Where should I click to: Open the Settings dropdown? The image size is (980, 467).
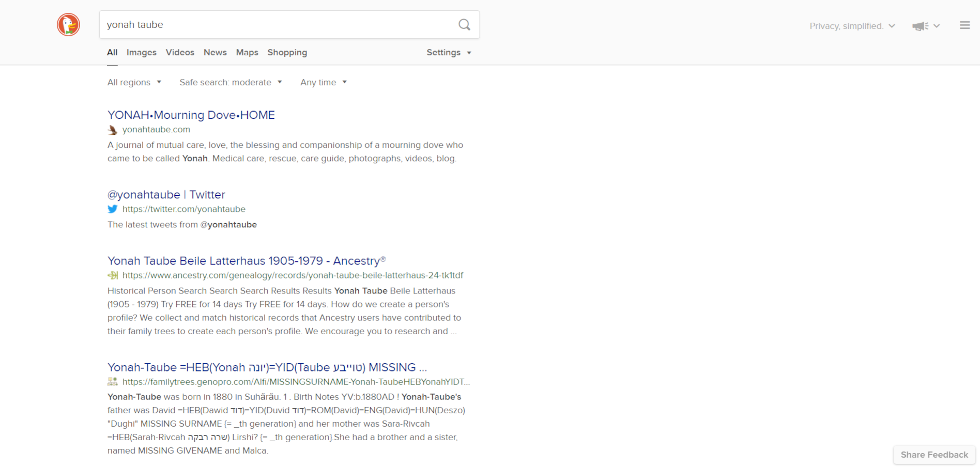click(448, 53)
